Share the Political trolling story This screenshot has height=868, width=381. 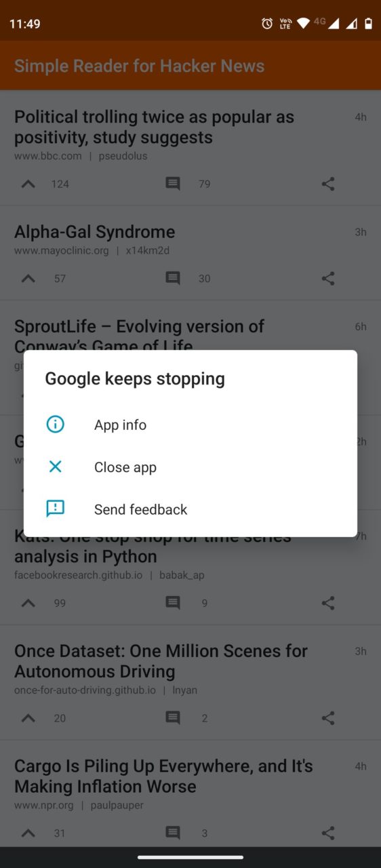pyautogui.click(x=328, y=184)
